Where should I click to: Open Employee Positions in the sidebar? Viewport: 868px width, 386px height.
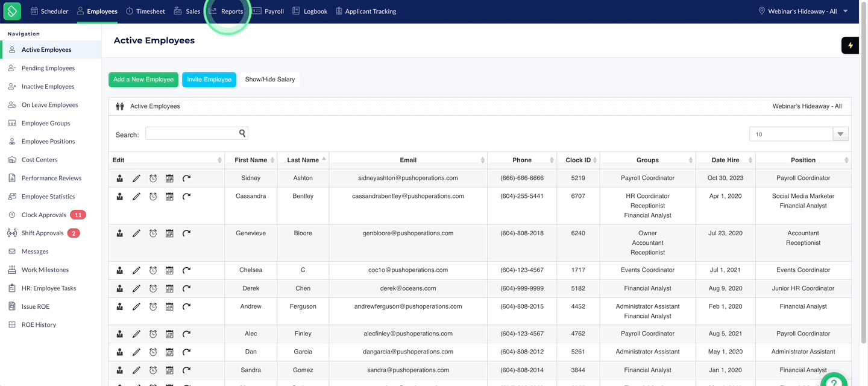click(48, 141)
